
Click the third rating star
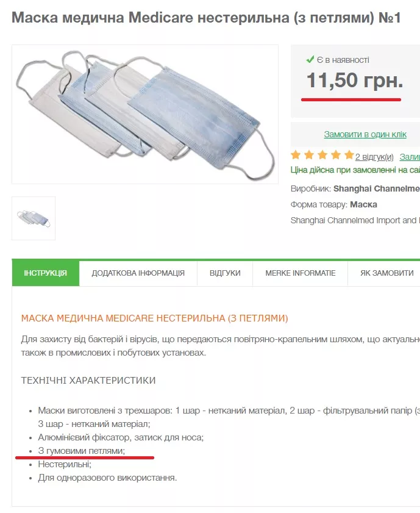pyautogui.click(x=322, y=155)
